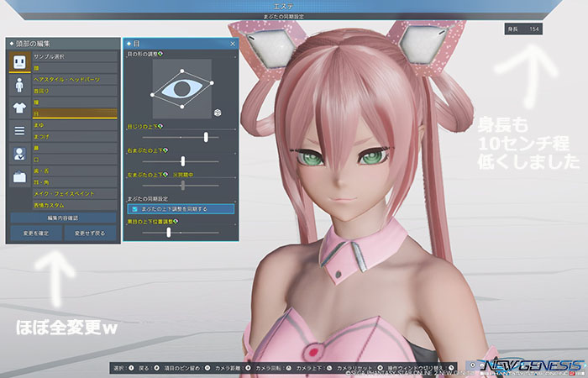The height and width of the screenshot is (378, 588).
Task: Select the highlighted 目 entry
Action: pyautogui.click(x=75, y=113)
